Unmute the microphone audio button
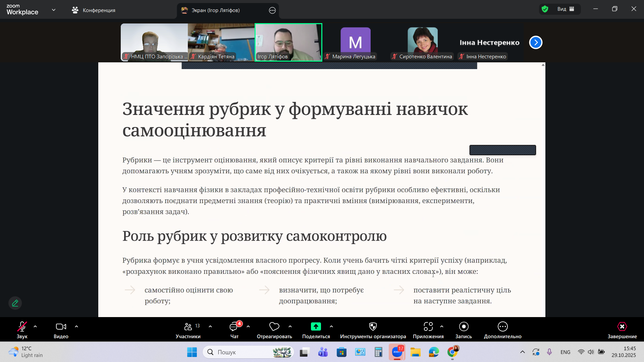Viewport: 644px width, 362px height. 22,326
